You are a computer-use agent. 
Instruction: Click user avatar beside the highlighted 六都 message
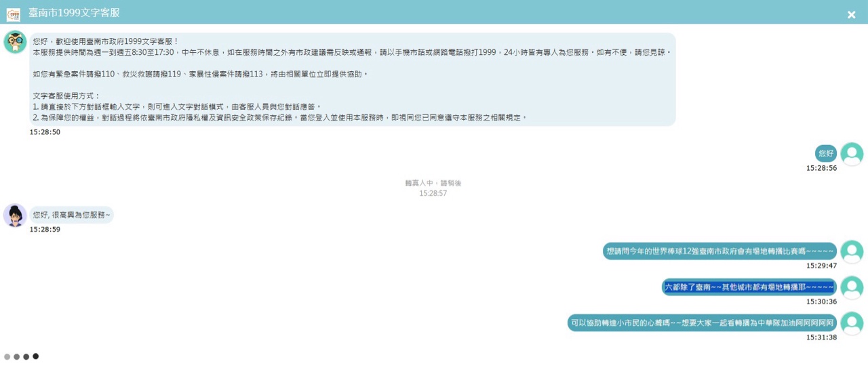[x=851, y=287]
